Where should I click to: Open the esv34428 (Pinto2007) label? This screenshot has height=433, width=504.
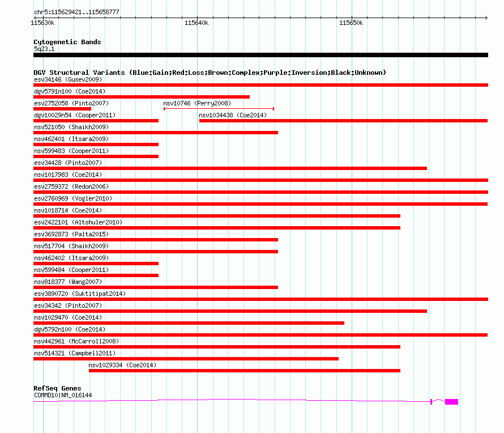coord(68,163)
